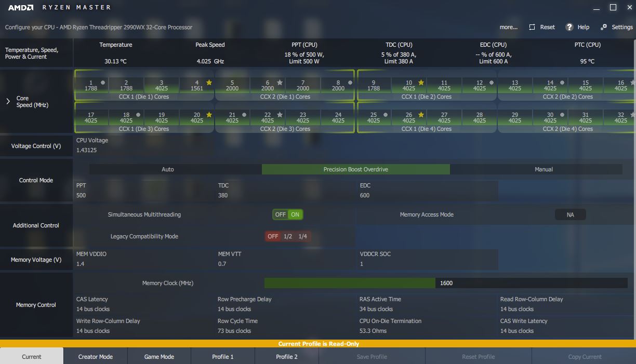Click the grey dot on core 12

tap(492, 83)
